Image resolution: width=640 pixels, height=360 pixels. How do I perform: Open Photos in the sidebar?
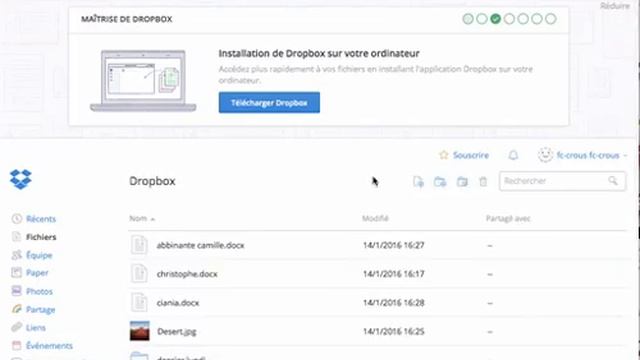coord(39,291)
